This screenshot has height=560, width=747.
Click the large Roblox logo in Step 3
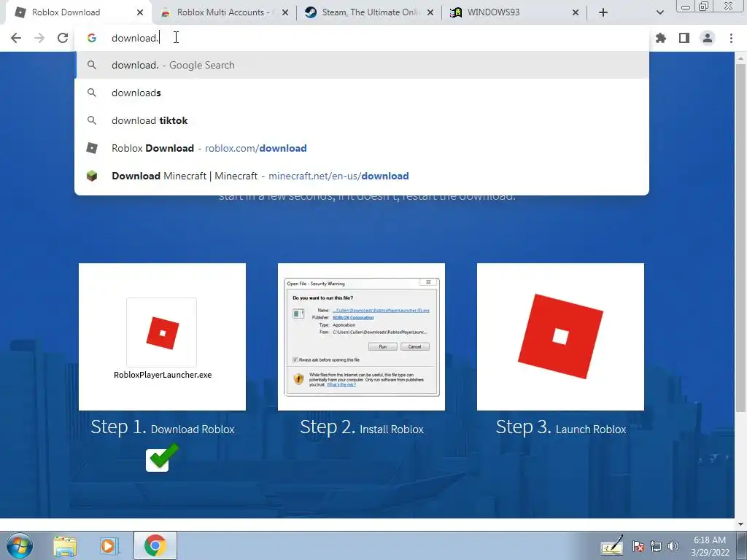click(x=560, y=337)
